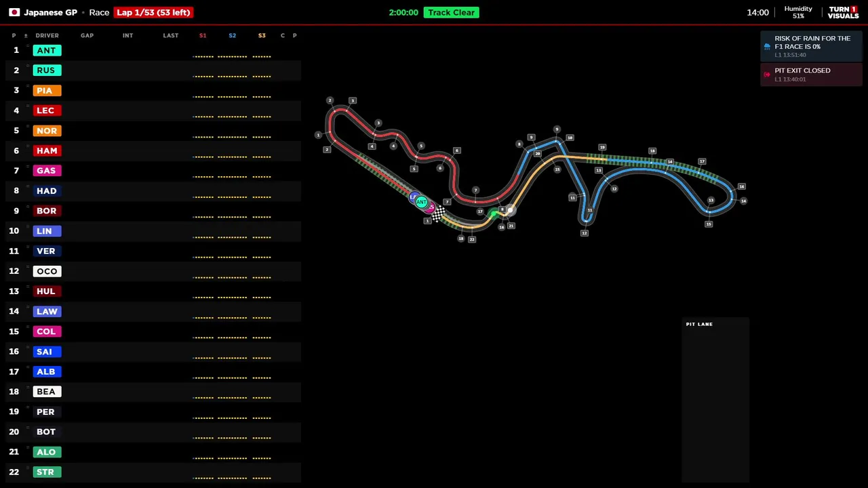Select the ANT car marker on the track map
868x488 pixels.
[x=422, y=202]
